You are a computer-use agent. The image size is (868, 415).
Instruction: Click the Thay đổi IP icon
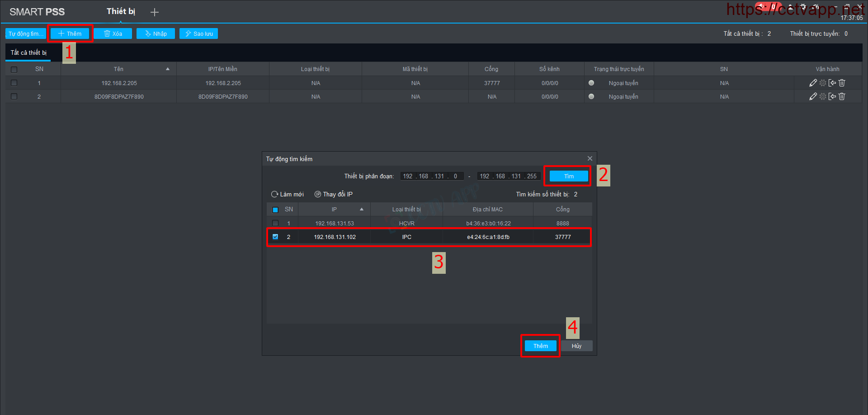(318, 194)
